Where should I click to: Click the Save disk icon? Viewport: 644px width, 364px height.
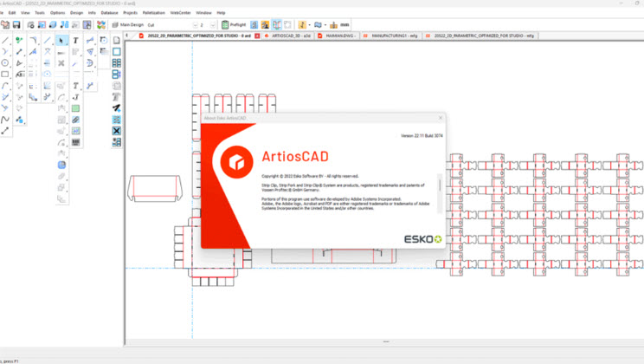tap(16, 25)
